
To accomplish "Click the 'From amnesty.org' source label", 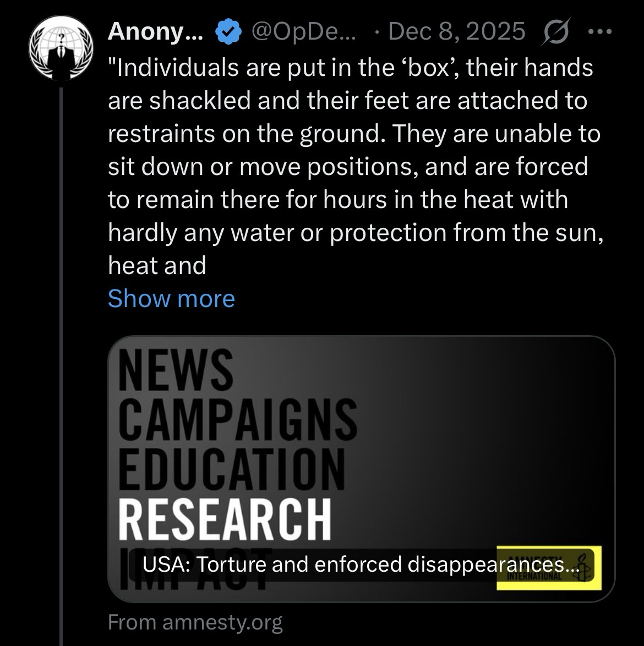I will 195,622.
